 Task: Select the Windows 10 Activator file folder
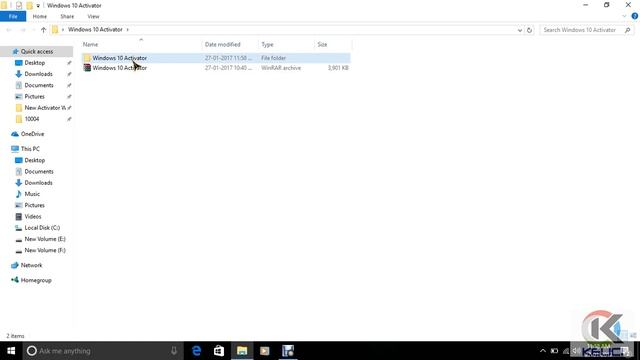tap(216, 58)
